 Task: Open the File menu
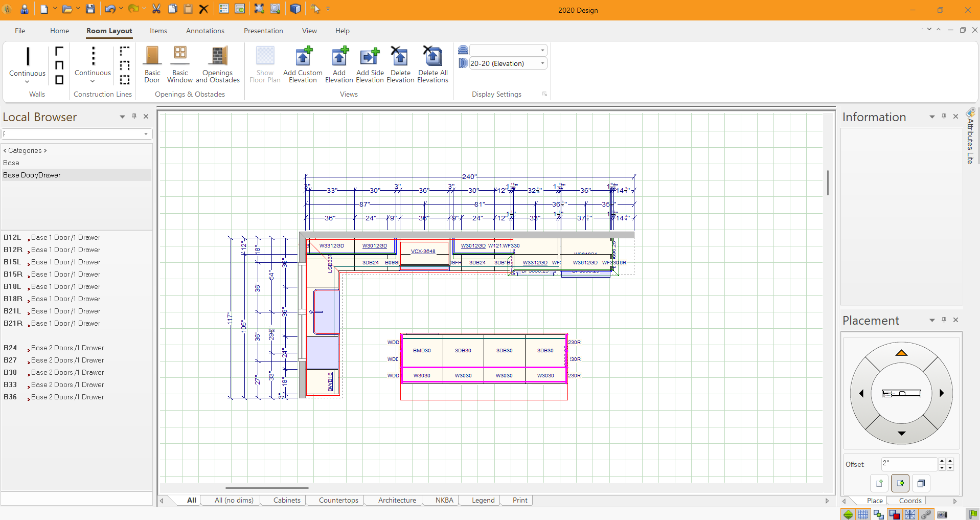(20, 31)
